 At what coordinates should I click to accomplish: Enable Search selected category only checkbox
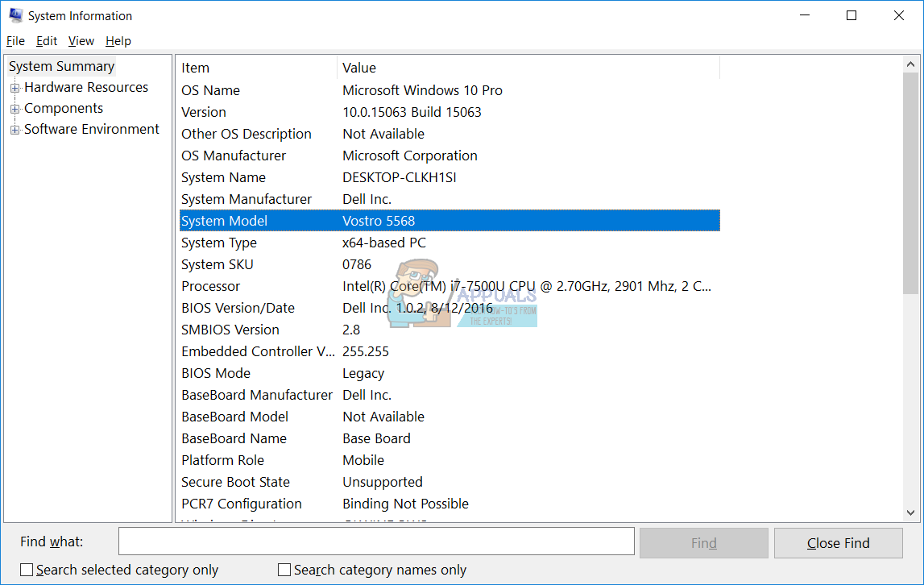27,570
